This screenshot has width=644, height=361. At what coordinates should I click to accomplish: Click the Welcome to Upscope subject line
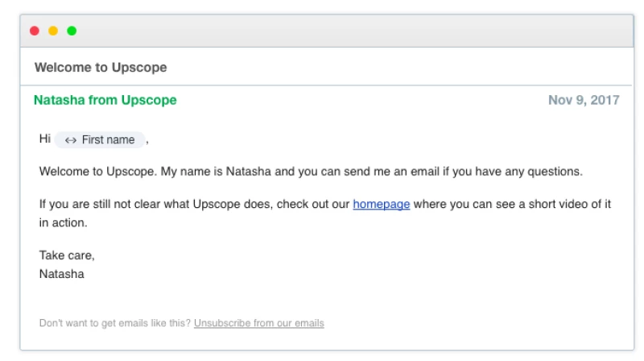tap(101, 68)
